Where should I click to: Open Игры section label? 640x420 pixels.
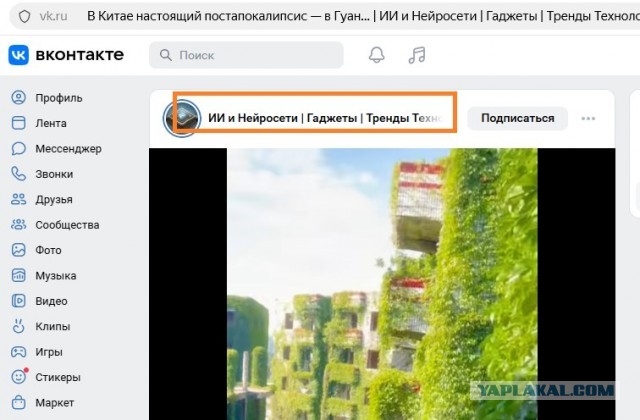(49, 352)
